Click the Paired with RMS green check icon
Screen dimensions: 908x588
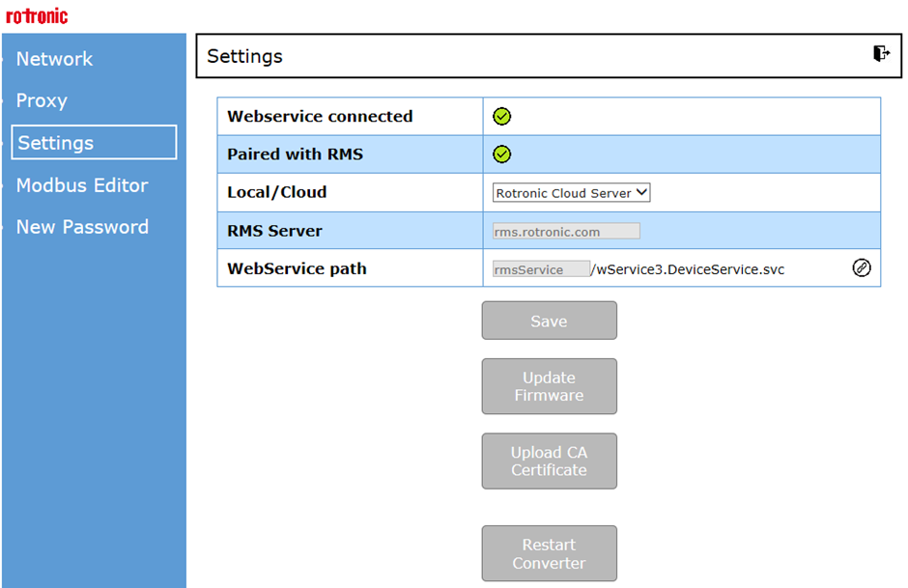[501, 154]
